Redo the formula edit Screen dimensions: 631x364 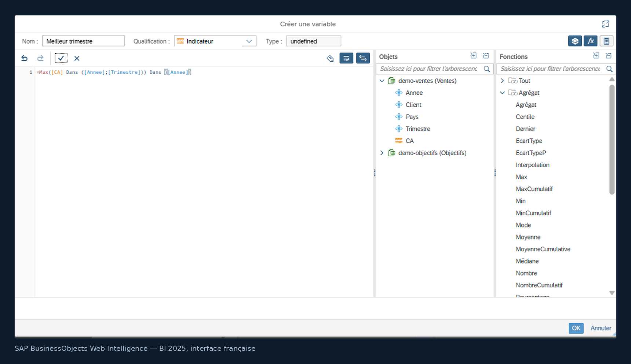tap(40, 58)
